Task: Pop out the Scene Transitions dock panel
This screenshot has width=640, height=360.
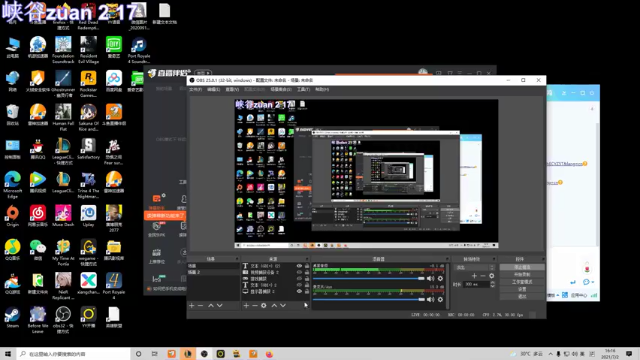Action: [494, 259]
